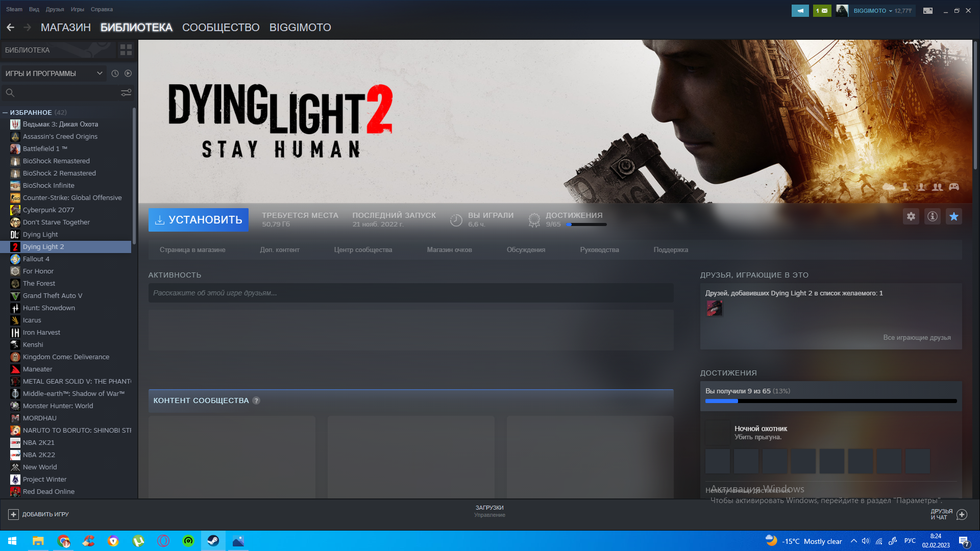Open Big Picture mode icon
980x551 pixels.
pos(928,11)
